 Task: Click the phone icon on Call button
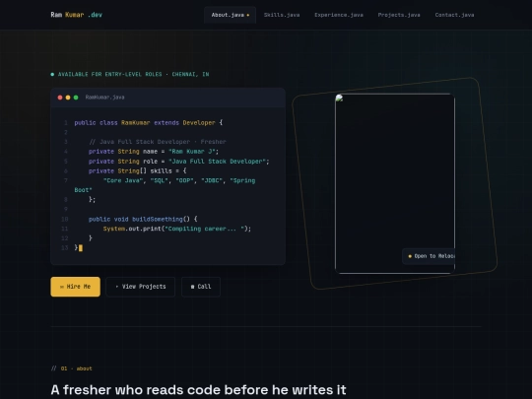pos(193,287)
